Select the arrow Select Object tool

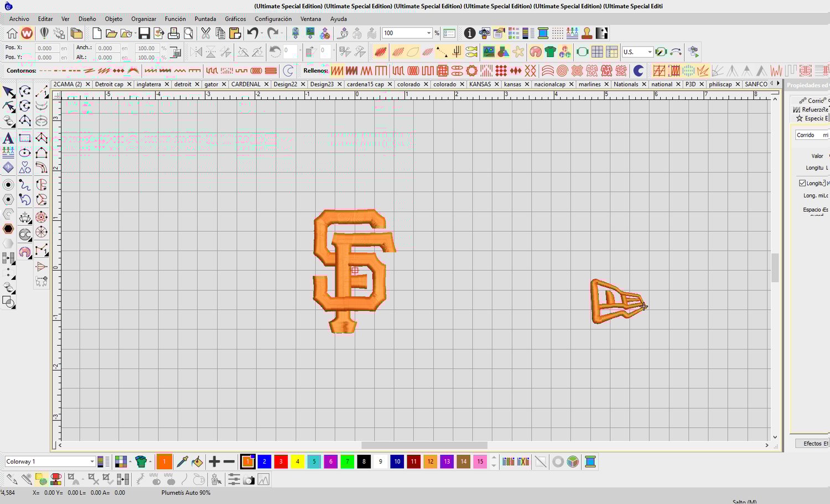click(x=8, y=92)
